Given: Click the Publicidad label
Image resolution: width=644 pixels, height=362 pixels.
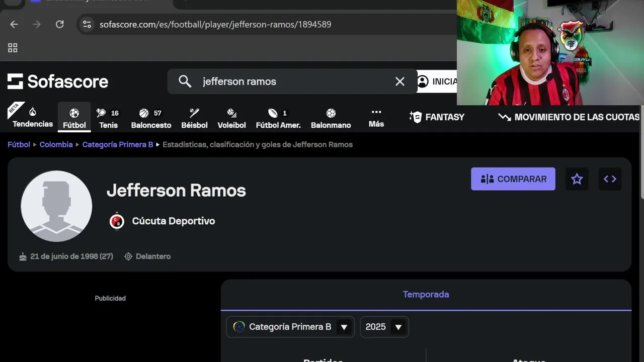Looking at the screenshot, I should [x=110, y=298].
